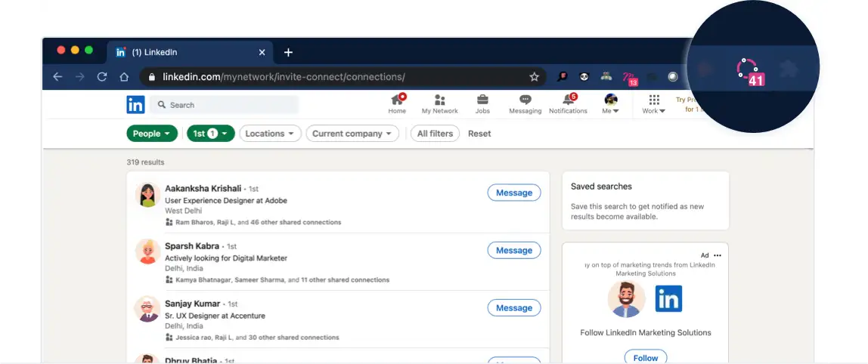Image resolution: width=868 pixels, height=364 pixels.
Task: Open Aakanksha Krishali's profile name
Action: pos(203,189)
